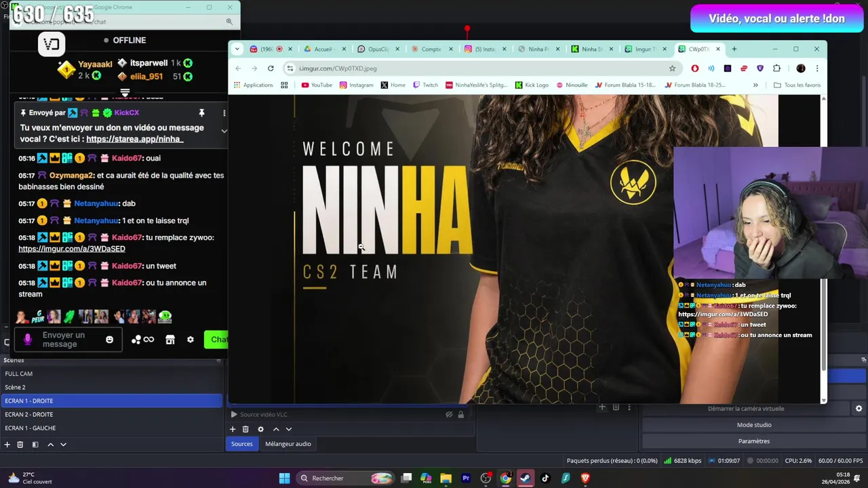This screenshot has height=488, width=868.
Task: Open Chrome three-dot menu
Action: (817, 68)
